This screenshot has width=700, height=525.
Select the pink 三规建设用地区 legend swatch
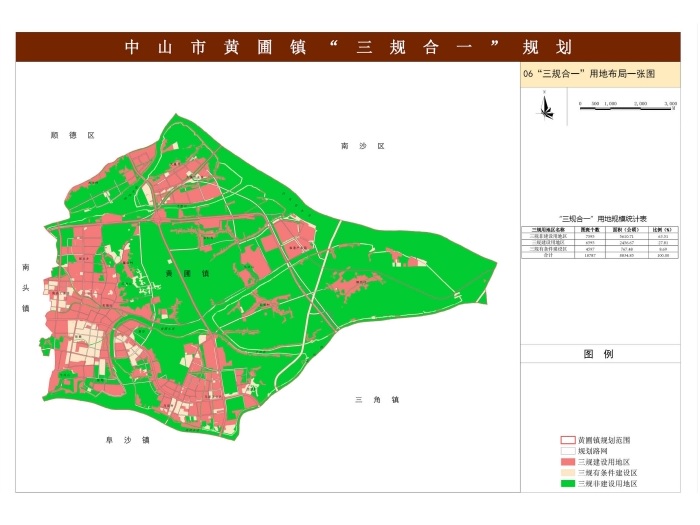coord(567,462)
